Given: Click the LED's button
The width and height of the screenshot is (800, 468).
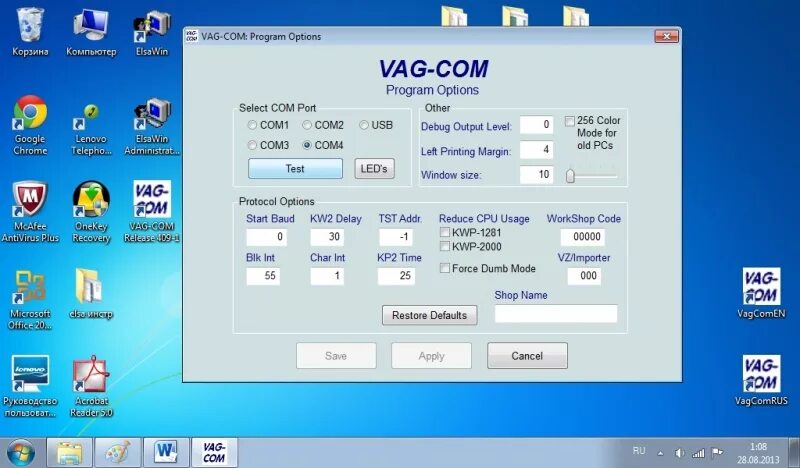Looking at the screenshot, I should 374,168.
